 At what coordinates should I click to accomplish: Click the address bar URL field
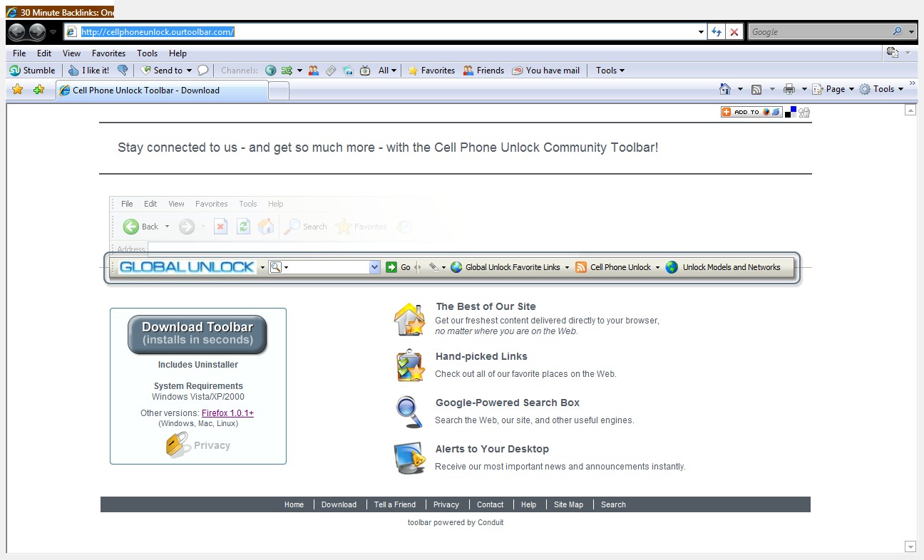pos(385,32)
